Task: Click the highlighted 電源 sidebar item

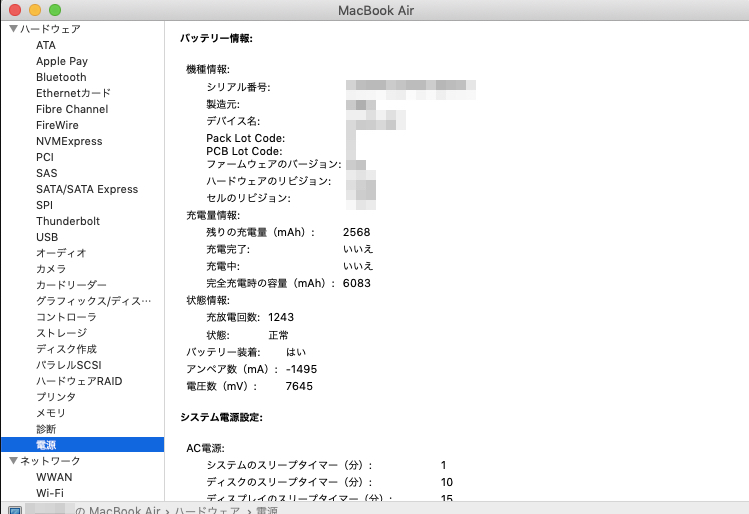Action: point(82,445)
